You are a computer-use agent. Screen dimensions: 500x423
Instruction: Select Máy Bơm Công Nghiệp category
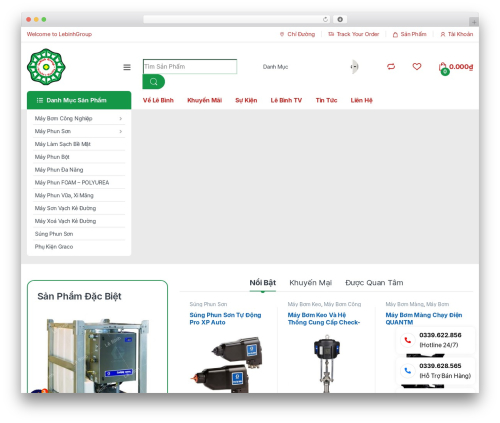(x=63, y=118)
